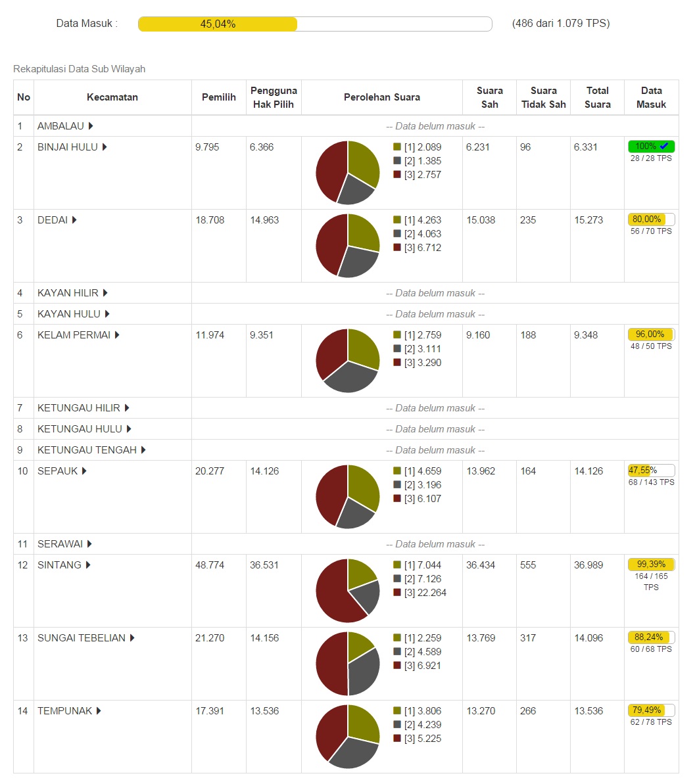
Task: Click the arrow icon beside KETUNGAU HULU
Action: tap(129, 429)
